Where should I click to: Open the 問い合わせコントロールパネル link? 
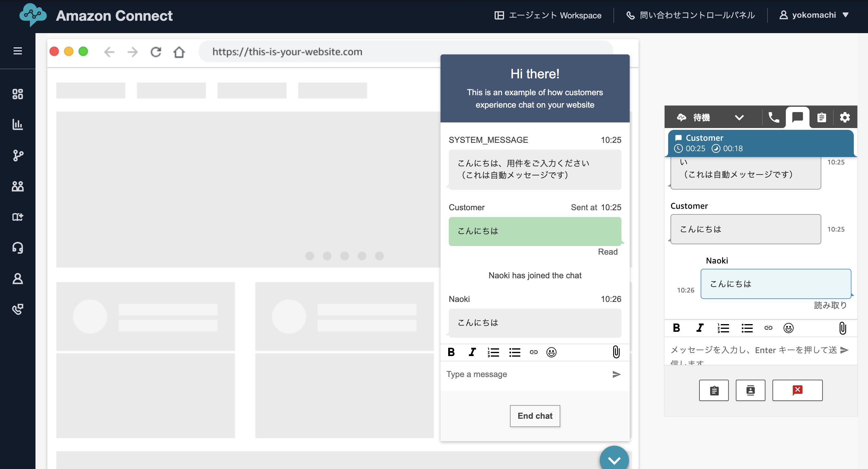point(690,15)
